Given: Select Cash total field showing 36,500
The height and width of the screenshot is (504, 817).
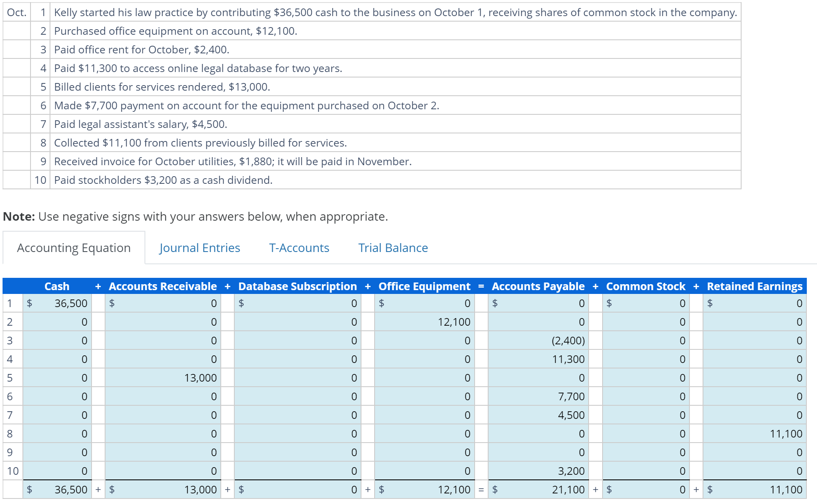Looking at the screenshot, I should [57, 490].
